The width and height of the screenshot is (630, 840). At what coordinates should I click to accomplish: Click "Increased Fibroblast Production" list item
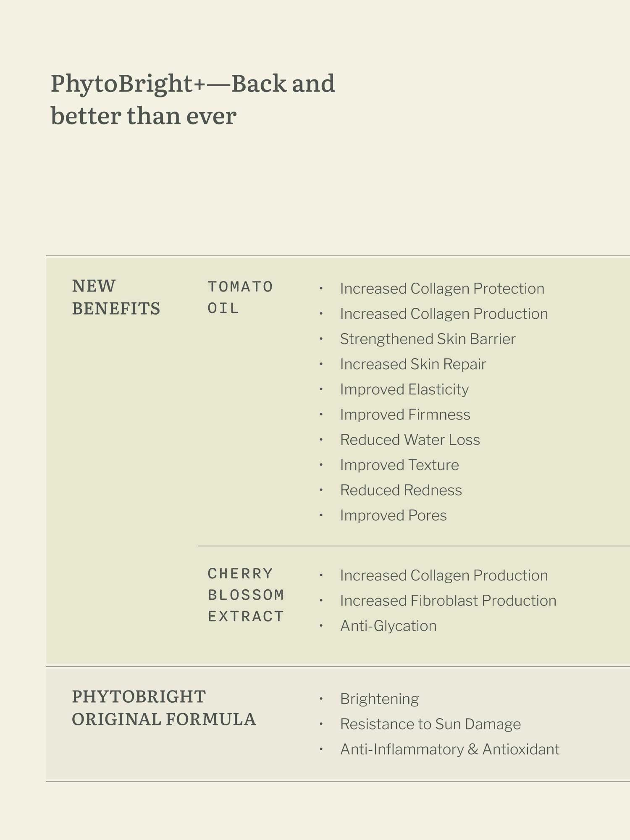(x=448, y=601)
